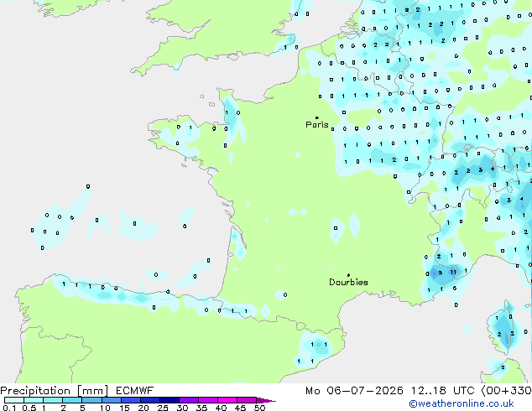Click the Paris city label
The image size is (532, 411).
click(317, 125)
